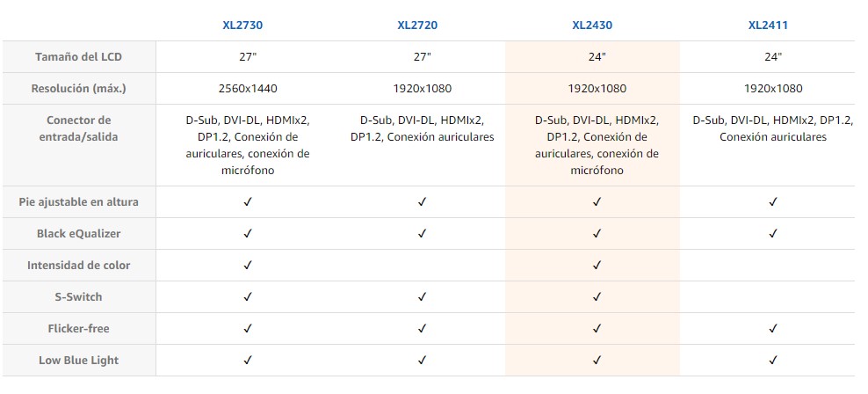Click the Resolución (máx.) row header

[79, 88]
